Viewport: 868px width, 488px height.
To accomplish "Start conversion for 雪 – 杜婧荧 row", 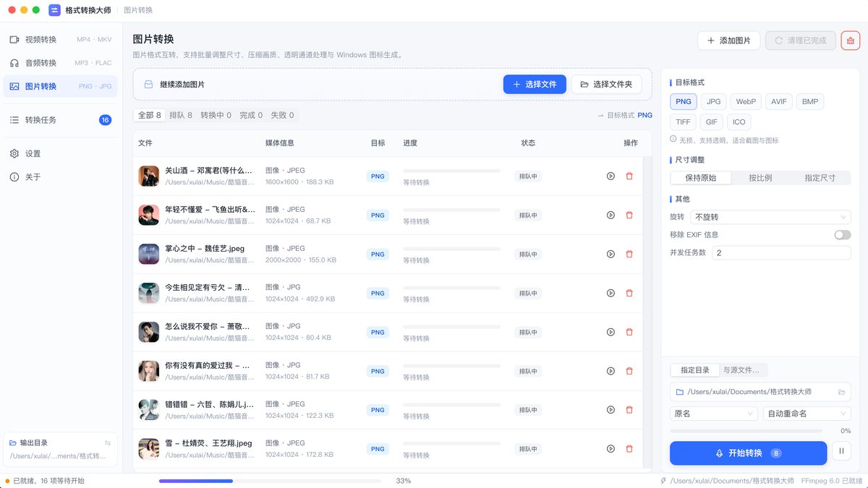I will (x=610, y=449).
